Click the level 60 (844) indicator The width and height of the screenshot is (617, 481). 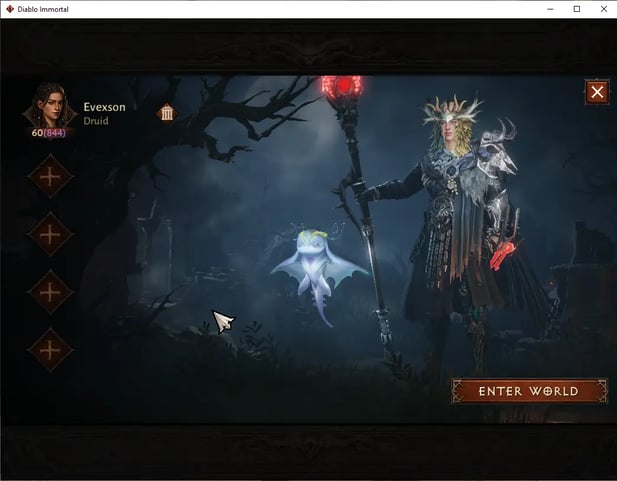point(49,132)
